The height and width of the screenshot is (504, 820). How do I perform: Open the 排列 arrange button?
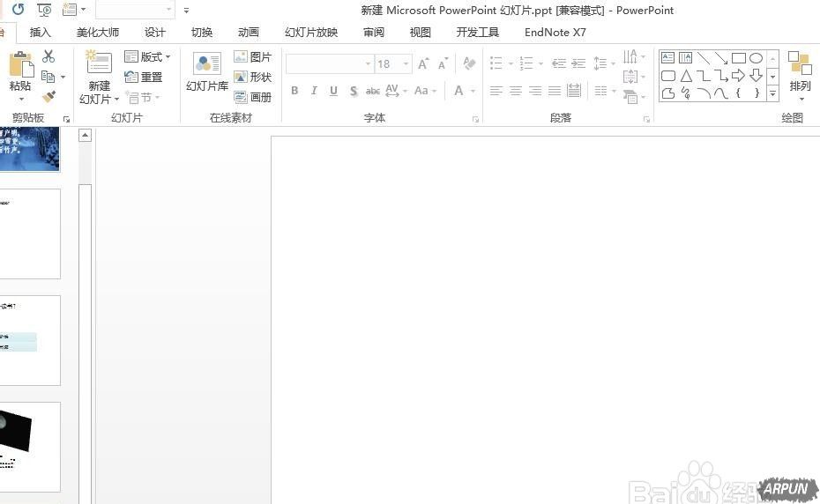pos(800,75)
